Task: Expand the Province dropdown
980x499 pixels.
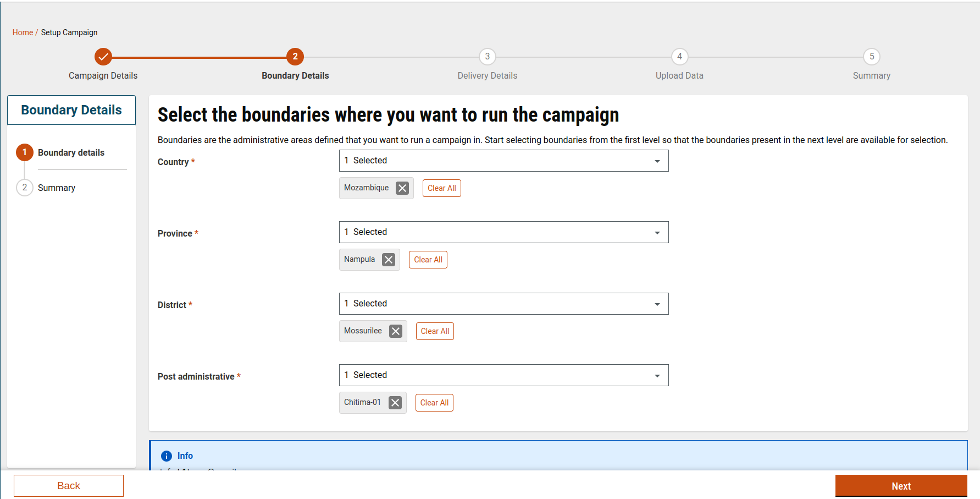Action: (x=503, y=232)
